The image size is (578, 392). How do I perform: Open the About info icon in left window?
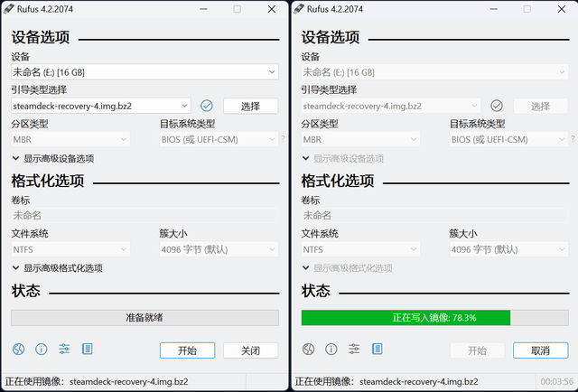(41, 350)
